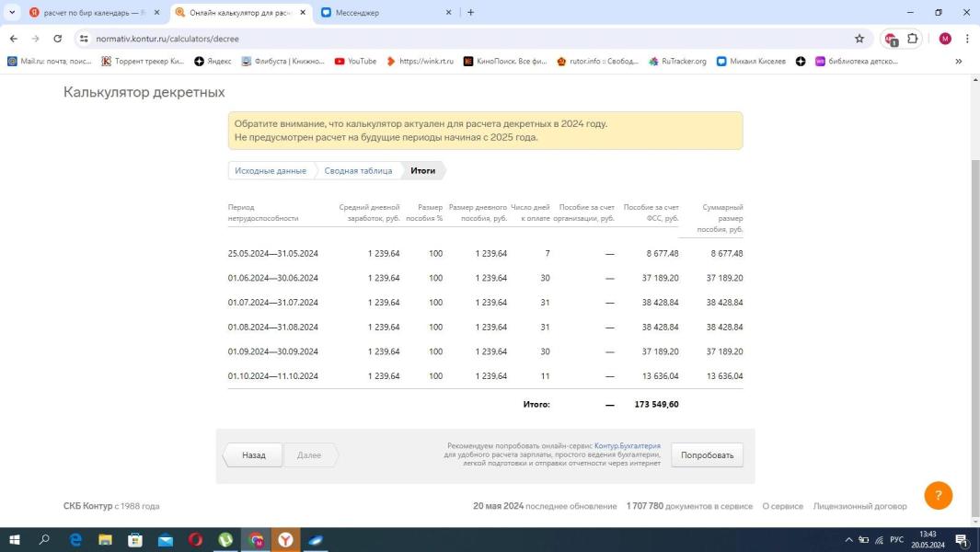Click the address bar URL field

point(463,39)
